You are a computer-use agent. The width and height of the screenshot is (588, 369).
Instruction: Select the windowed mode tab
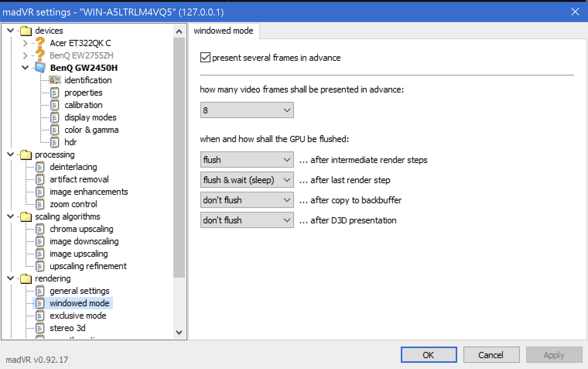coord(224,31)
